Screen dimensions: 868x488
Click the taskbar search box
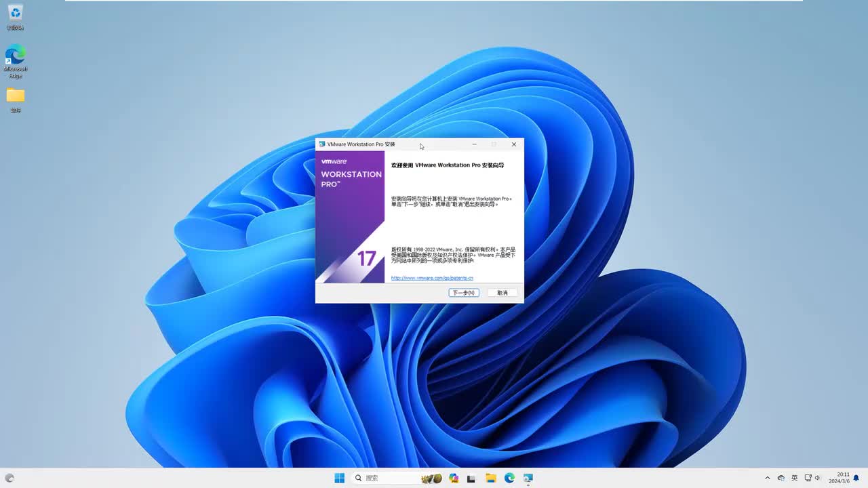[x=398, y=478]
